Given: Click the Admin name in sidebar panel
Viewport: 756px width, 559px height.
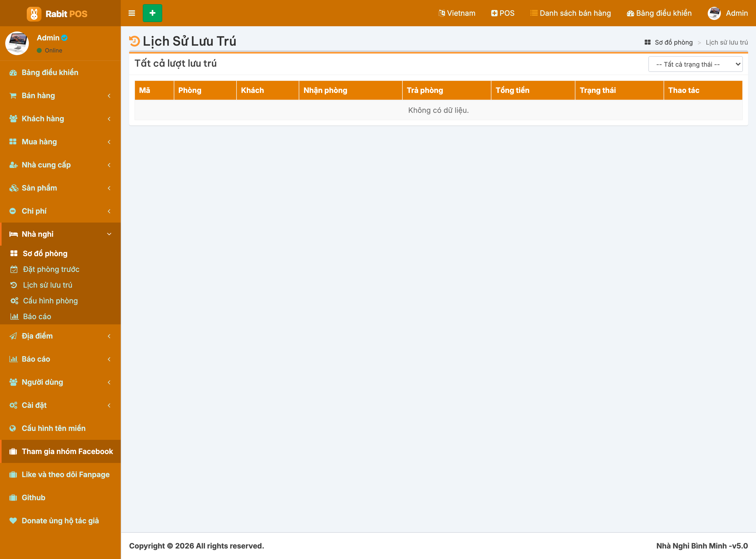Looking at the screenshot, I should pos(48,38).
